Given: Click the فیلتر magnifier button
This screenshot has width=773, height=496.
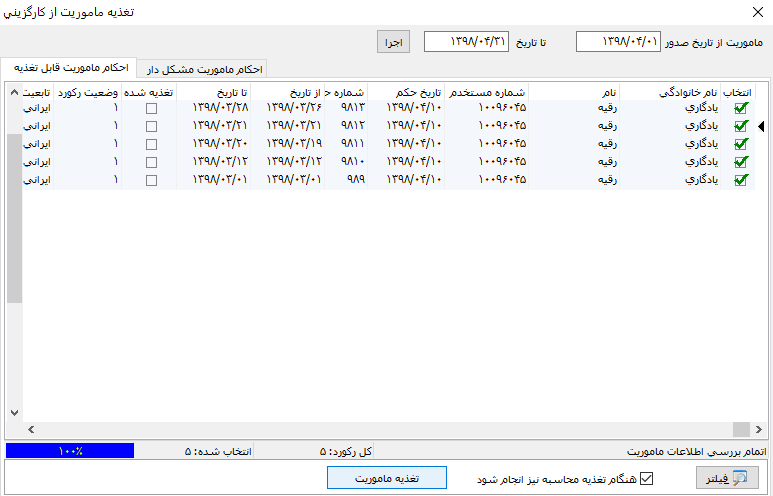Looking at the screenshot, I should pyautogui.click(x=727, y=478).
